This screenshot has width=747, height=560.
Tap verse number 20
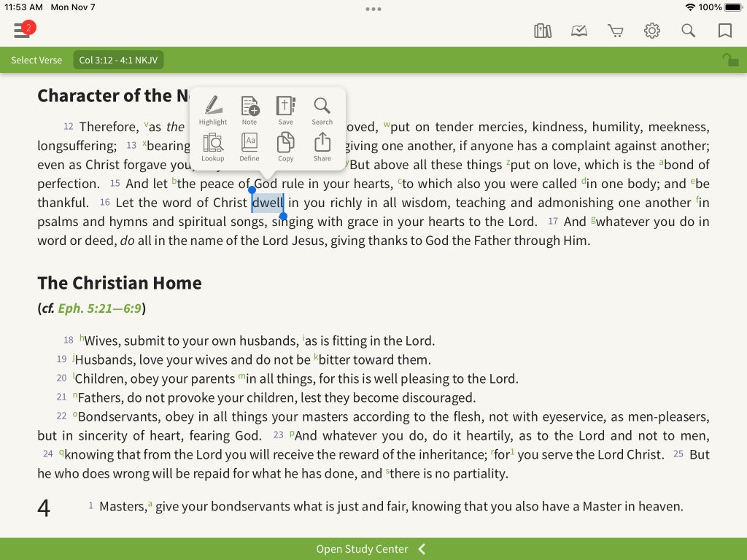(x=61, y=378)
